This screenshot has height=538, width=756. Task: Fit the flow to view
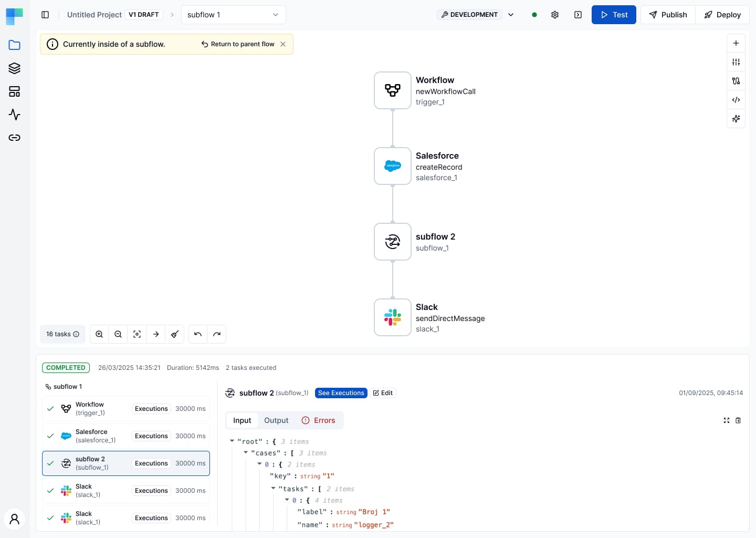[x=137, y=334]
